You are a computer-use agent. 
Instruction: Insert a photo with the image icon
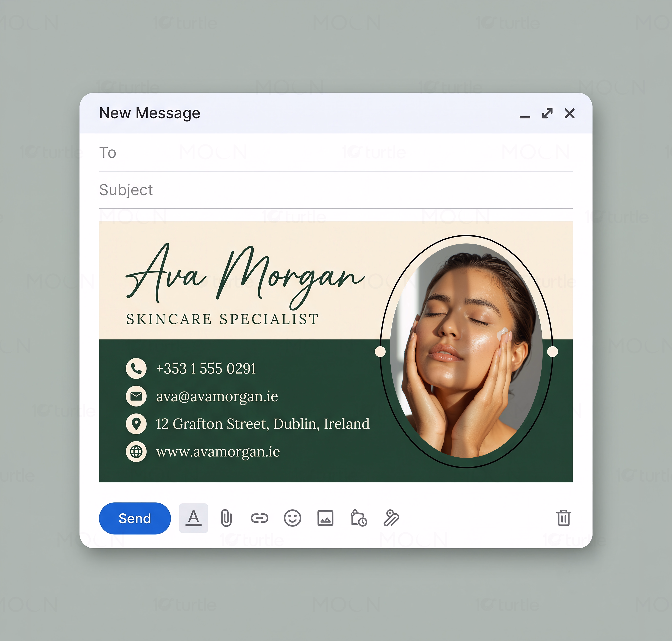tap(325, 518)
